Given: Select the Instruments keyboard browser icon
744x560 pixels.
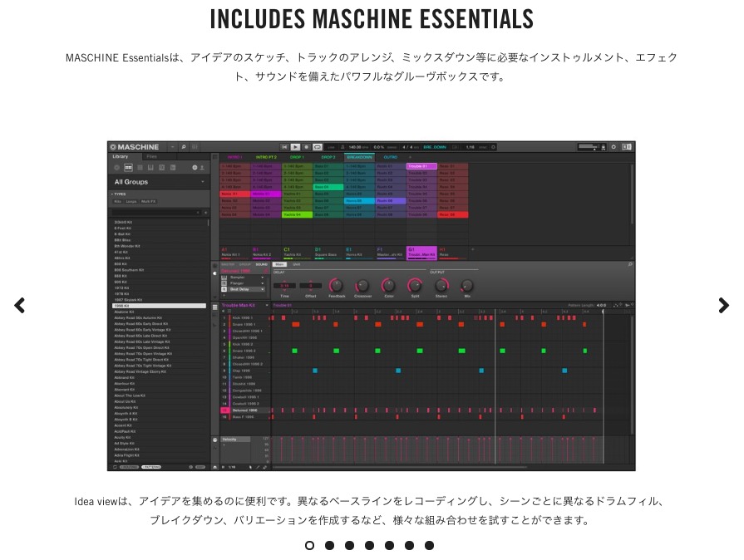Looking at the screenshot, I should [x=150, y=167].
